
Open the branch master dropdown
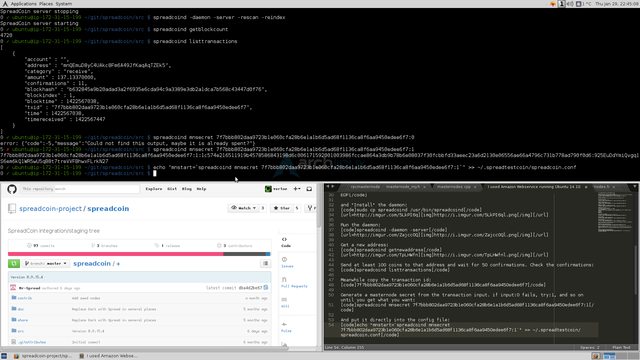coord(46,264)
